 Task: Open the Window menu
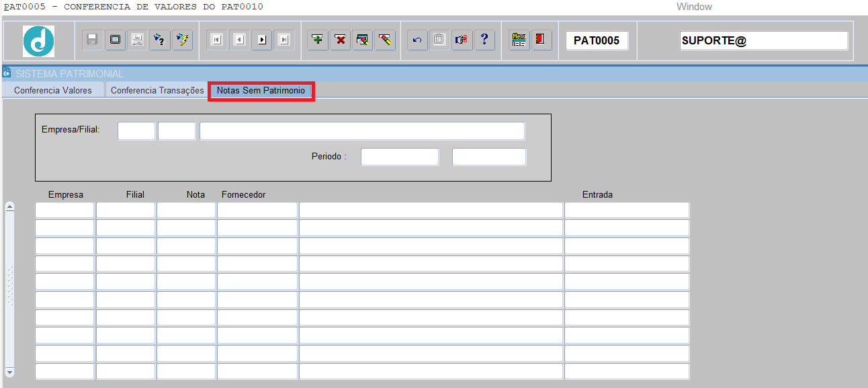click(694, 7)
